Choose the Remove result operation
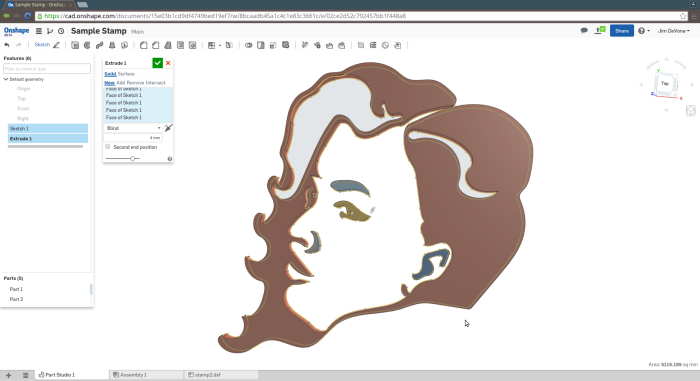 pyautogui.click(x=135, y=83)
